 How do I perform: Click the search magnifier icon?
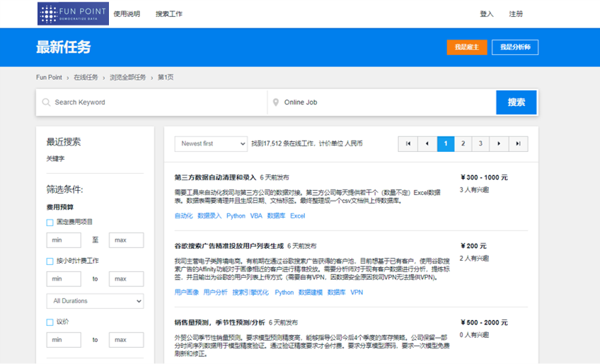(x=46, y=102)
